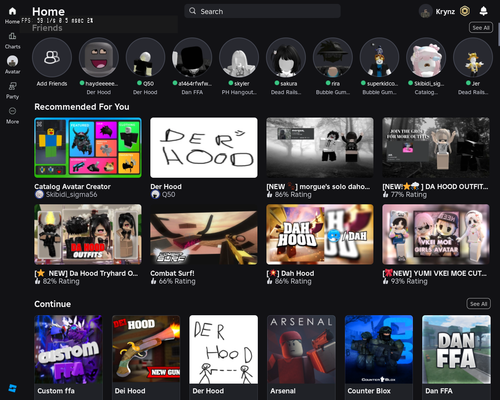Click See All for Friends
Image resolution: width=500 pixels, height=400 pixels.
[481, 28]
